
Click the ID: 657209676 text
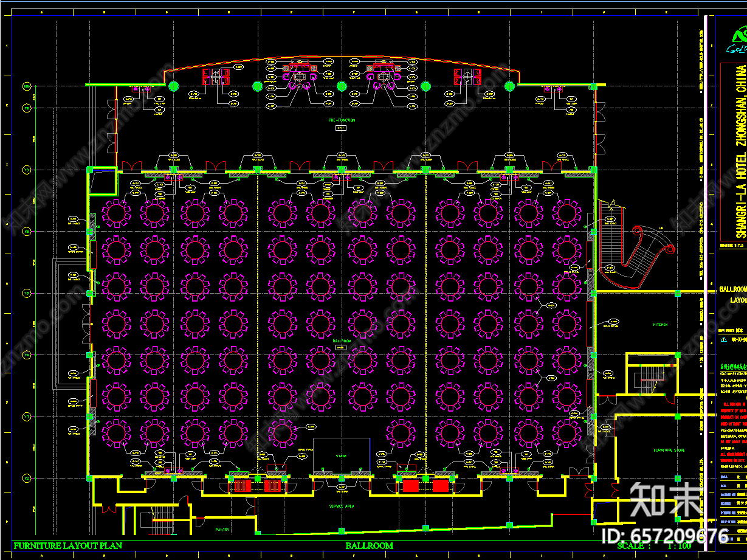pos(664,536)
